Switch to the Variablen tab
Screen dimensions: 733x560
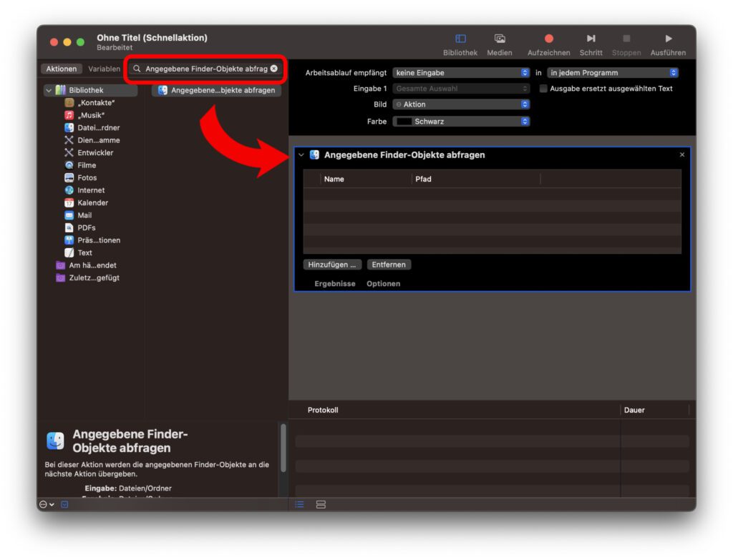105,69
